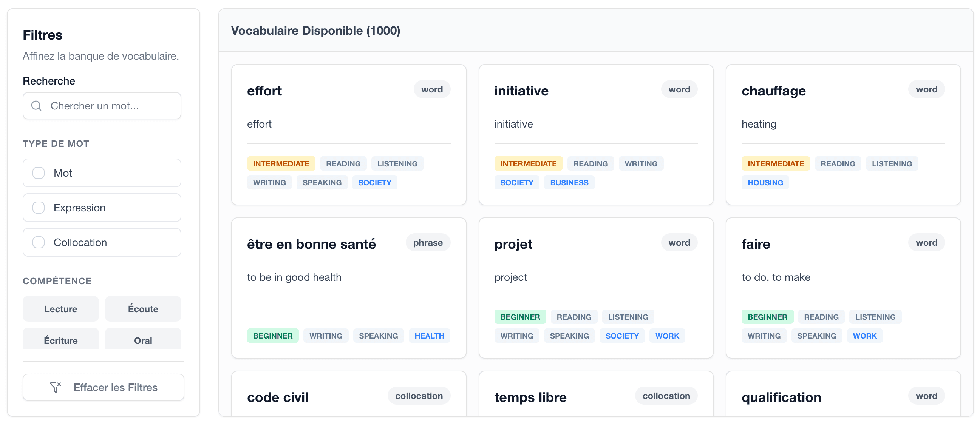Open the initiative vocabulary card title
Viewport: 980px width, 425px height.
[x=521, y=91]
